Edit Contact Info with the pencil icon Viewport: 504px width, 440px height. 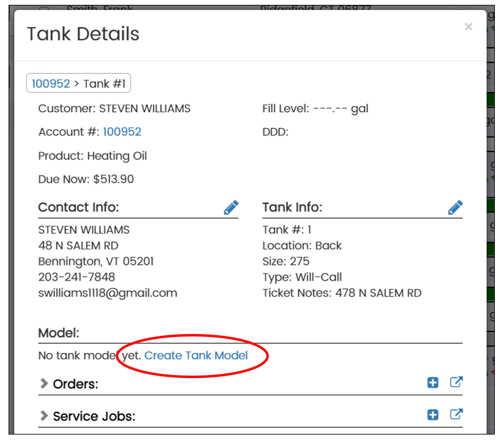click(231, 208)
